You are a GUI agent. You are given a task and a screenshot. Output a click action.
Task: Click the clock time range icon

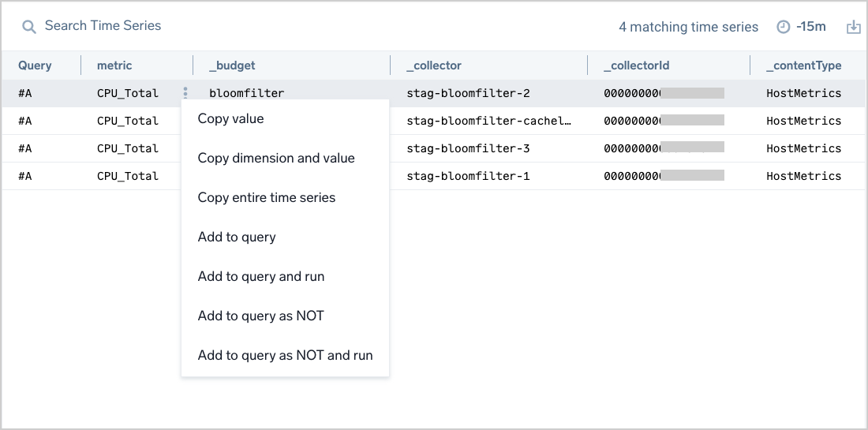[x=783, y=27]
